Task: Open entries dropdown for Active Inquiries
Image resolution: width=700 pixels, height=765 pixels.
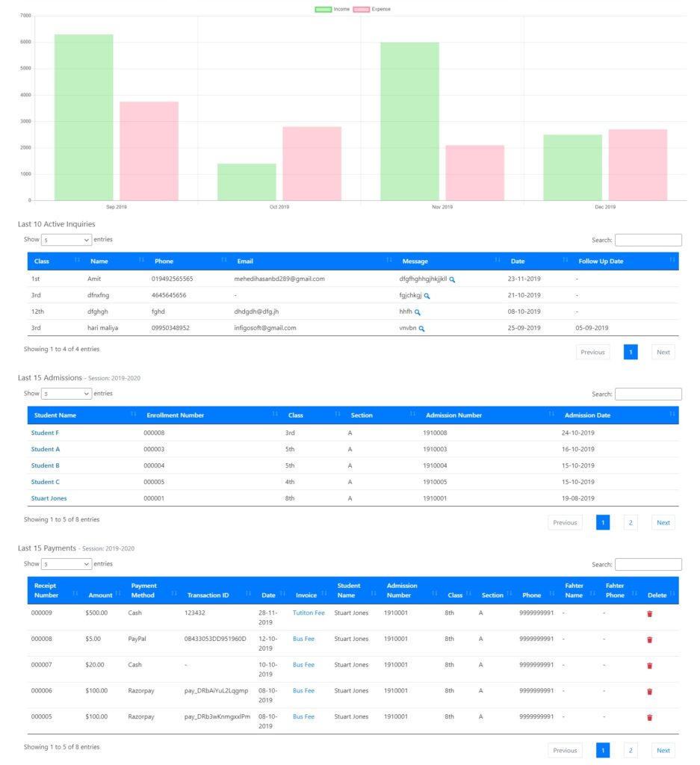Action: click(x=66, y=240)
